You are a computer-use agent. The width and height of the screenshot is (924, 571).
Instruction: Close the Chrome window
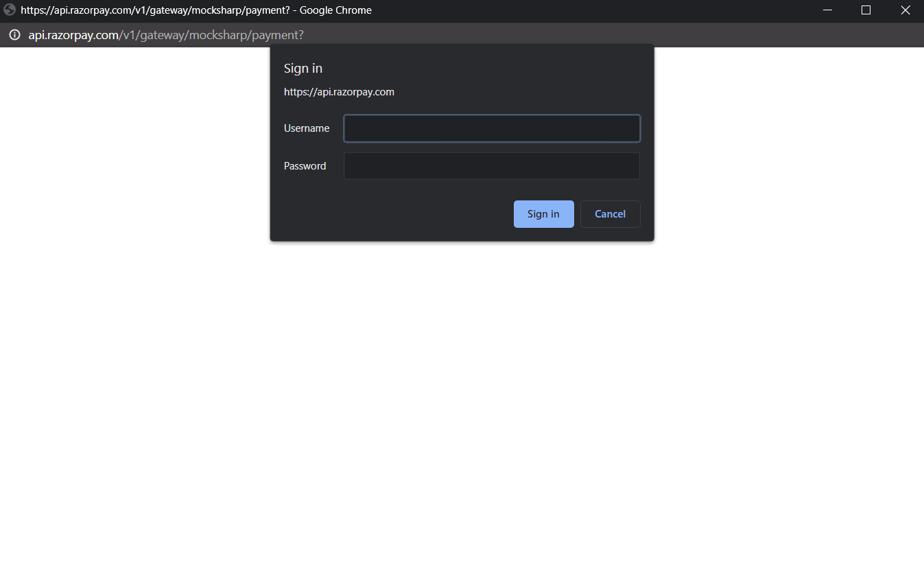click(x=905, y=10)
